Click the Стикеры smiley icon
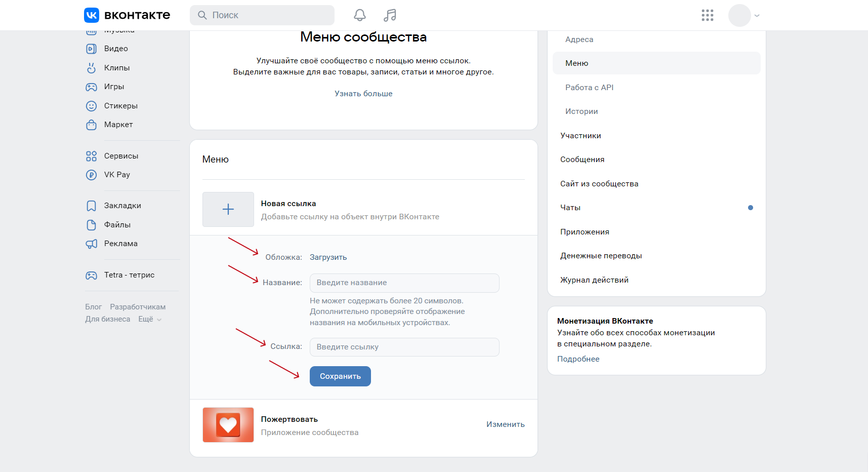Screen dimensions: 868x472 click(91, 106)
